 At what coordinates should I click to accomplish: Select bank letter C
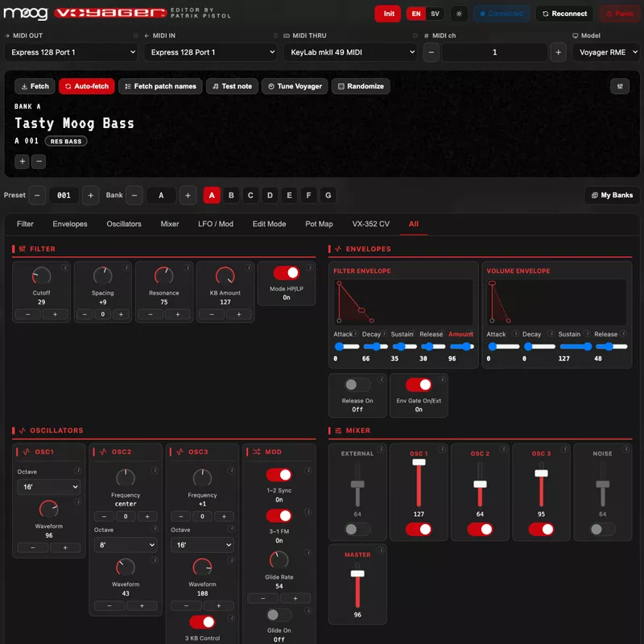250,196
